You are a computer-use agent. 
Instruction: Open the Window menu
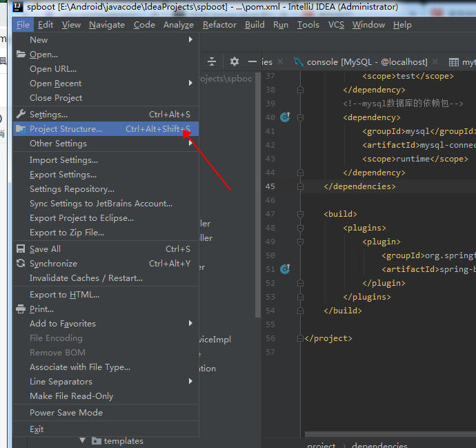click(368, 25)
